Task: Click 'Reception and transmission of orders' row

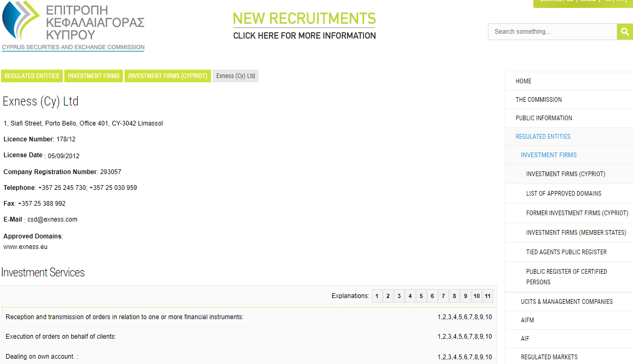Action: pyautogui.click(x=248, y=317)
